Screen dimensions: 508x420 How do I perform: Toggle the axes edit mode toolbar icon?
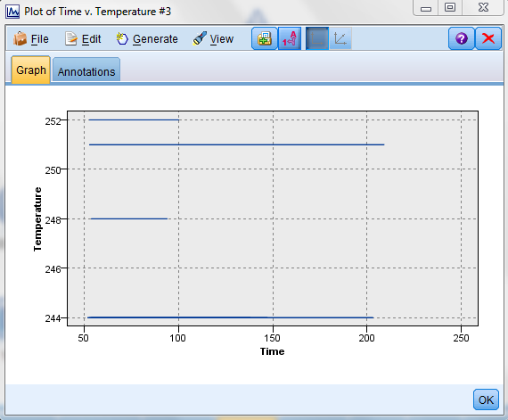[340, 38]
